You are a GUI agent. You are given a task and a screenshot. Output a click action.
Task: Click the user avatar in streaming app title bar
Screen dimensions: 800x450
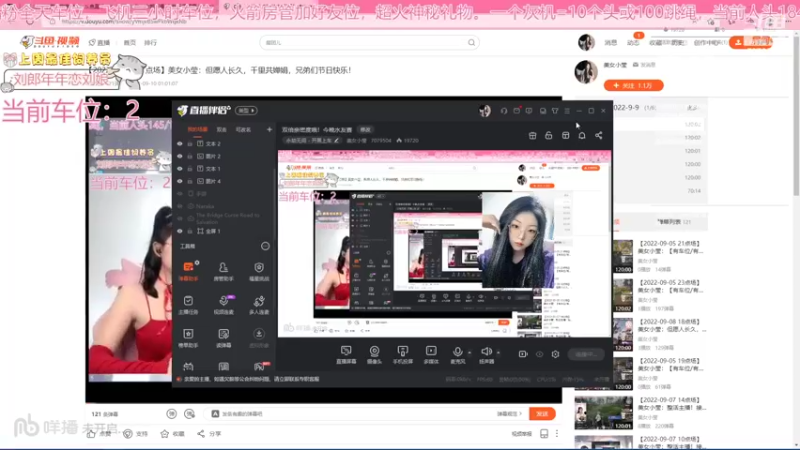tap(485, 110)
